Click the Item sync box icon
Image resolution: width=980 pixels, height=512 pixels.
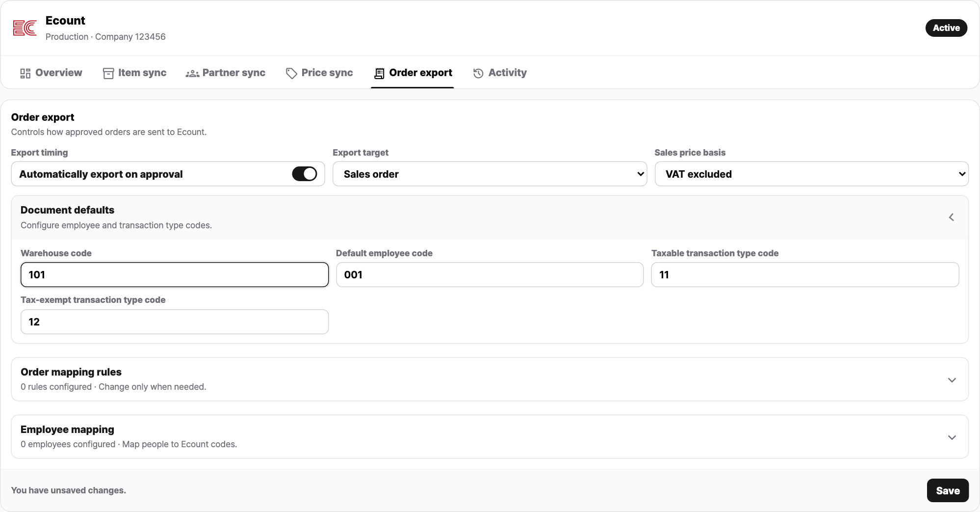(108, 73)
